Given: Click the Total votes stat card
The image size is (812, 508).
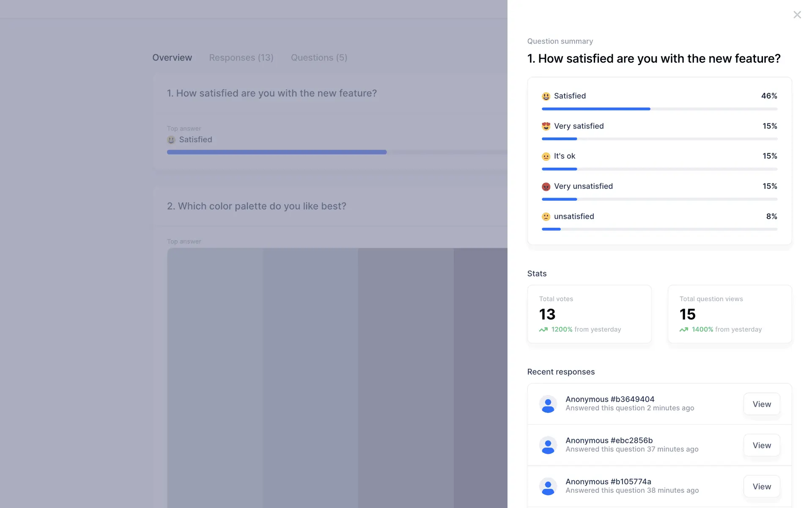Looking at the screenshot, I should (x=589, y=314).
